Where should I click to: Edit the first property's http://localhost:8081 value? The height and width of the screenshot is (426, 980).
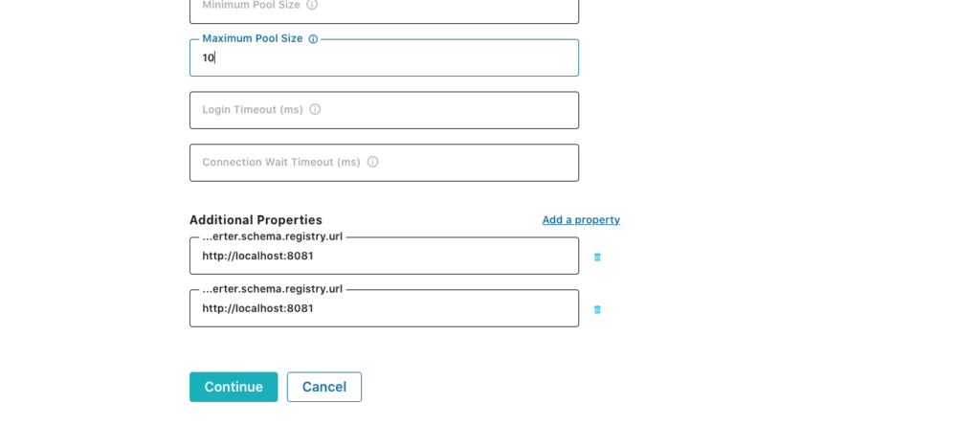[x=383, y=257]
